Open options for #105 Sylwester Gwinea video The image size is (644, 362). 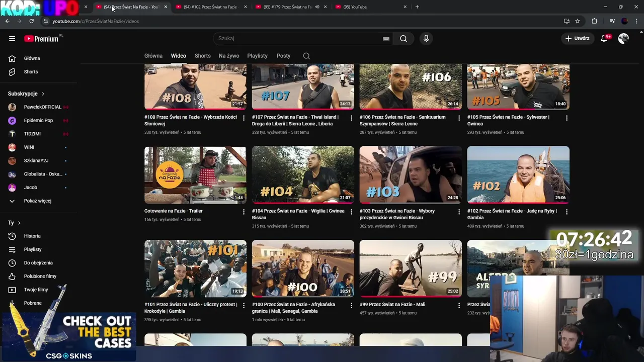(x=567, y=118)
